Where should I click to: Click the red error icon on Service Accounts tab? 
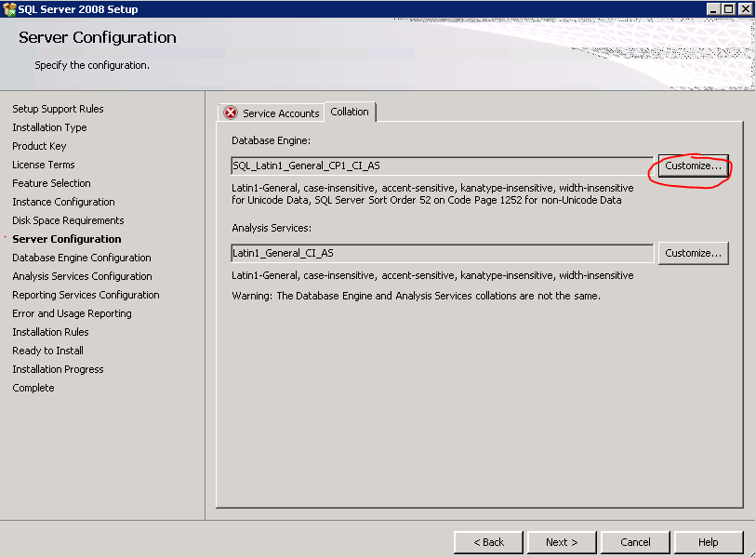point(231,113)
